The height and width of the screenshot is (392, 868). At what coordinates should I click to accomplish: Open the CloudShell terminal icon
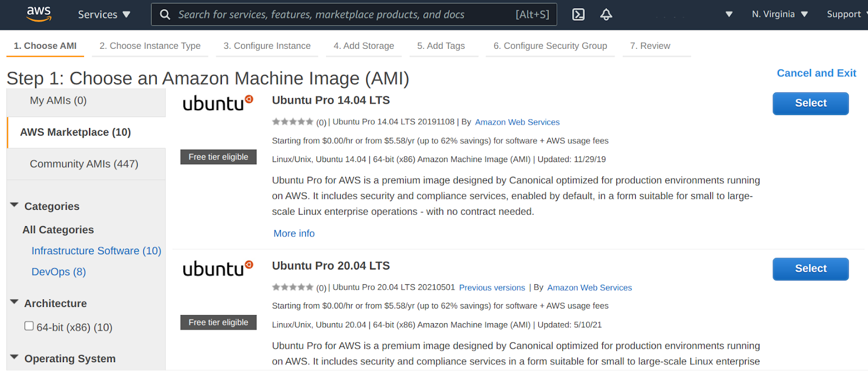pyautogui.click(x=578, y=15)
